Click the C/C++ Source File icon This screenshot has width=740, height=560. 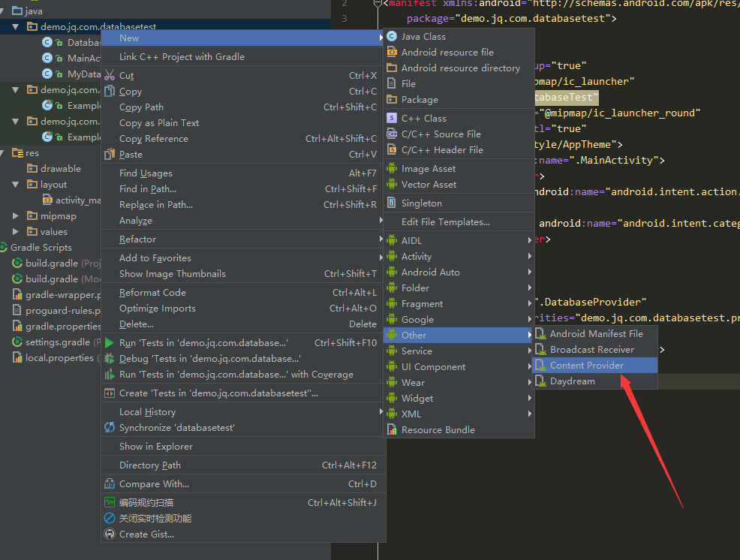coord(391,134)
